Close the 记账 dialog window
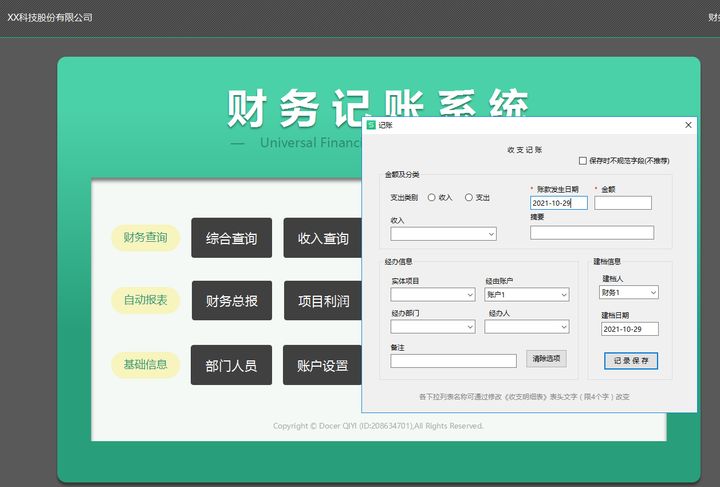720x487 pixels. (x=688, y=125)
